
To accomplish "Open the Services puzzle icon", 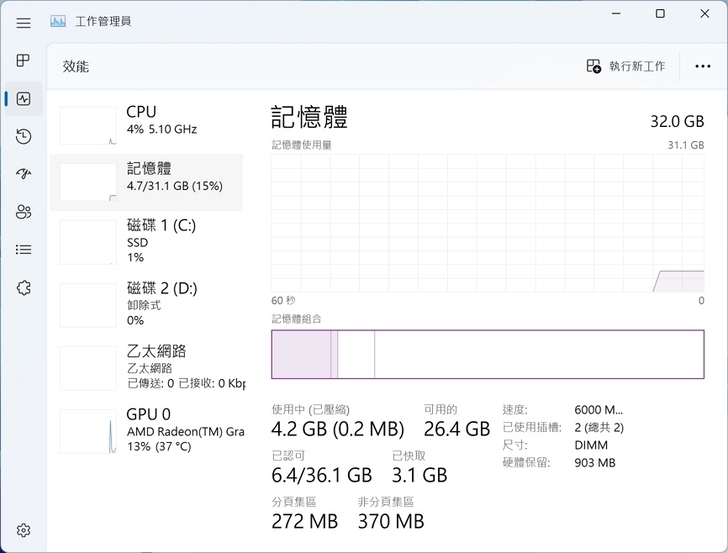I will pyautogui.click(x=24, y=288).
